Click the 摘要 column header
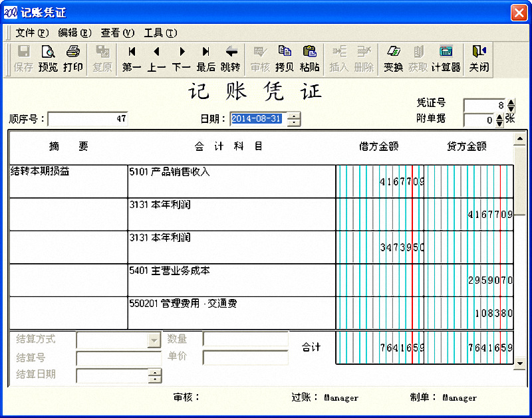 pos(69,146)
